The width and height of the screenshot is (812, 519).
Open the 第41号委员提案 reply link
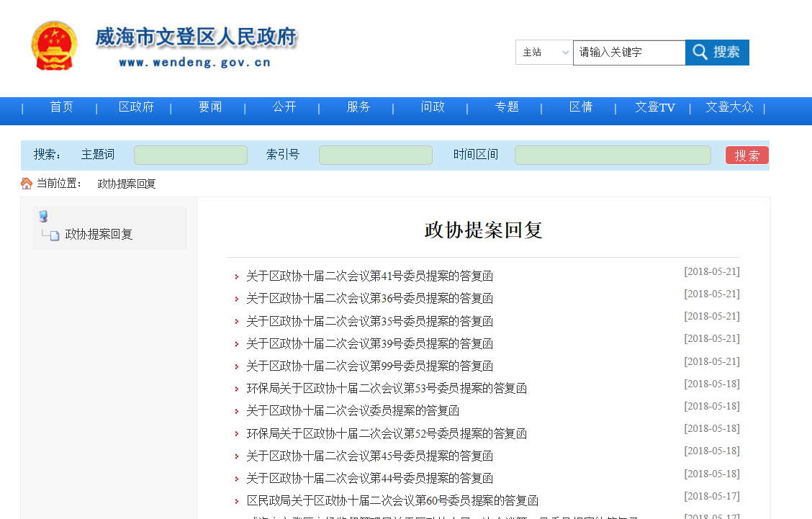[369, 276]
